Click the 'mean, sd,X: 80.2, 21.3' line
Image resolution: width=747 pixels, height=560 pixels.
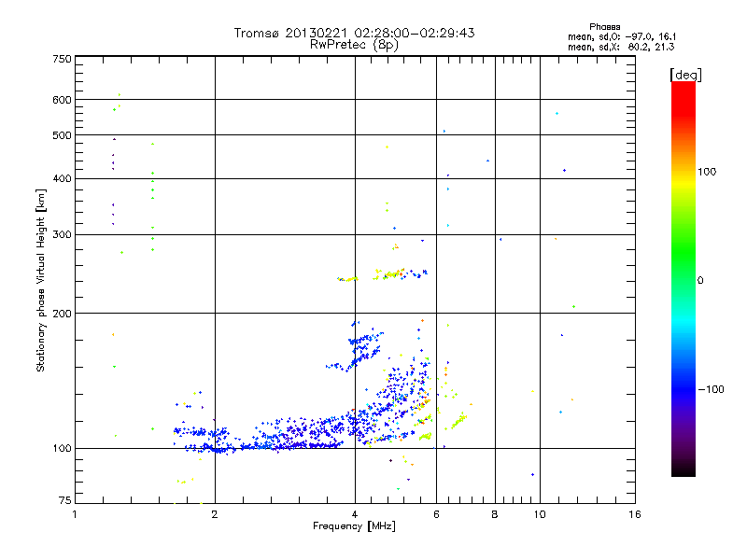pyautogui.click(x=621, y=48)
